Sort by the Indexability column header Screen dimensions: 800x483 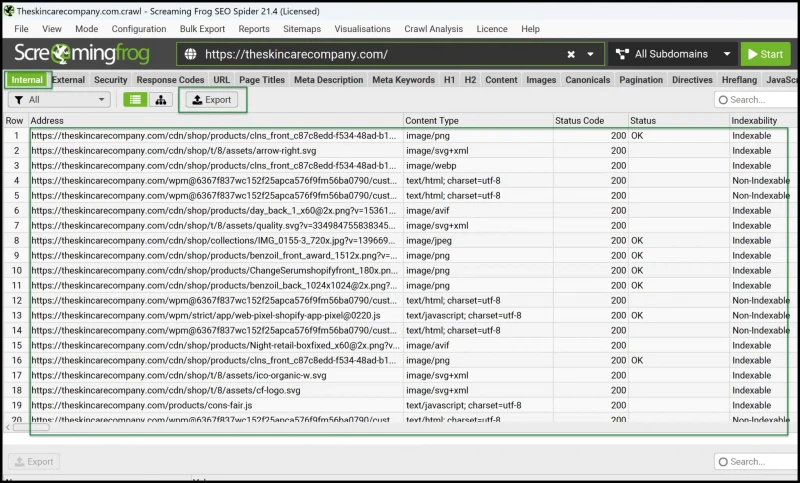coord(764,121)
